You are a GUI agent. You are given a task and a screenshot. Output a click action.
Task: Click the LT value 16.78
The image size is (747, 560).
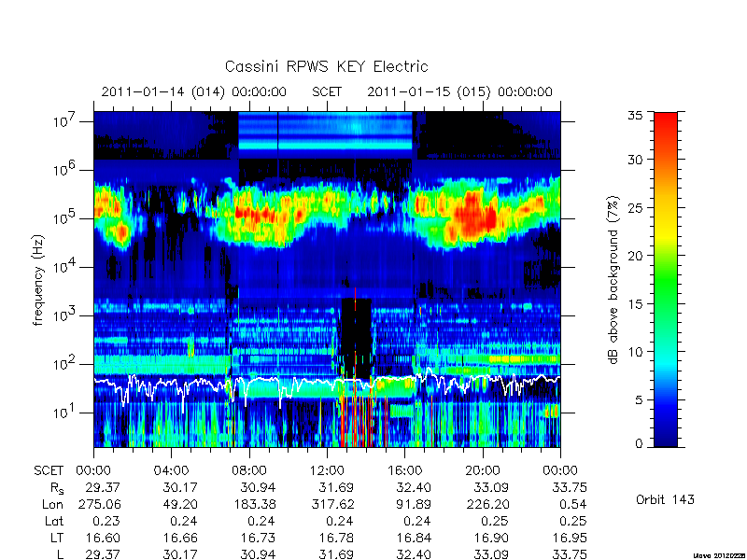[x=336, y=538]
